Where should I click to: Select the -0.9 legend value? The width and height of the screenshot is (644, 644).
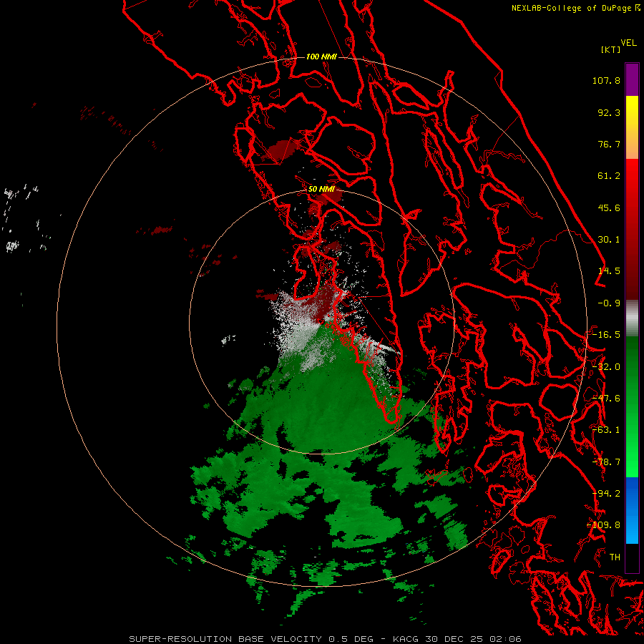[x=609, y=303]
